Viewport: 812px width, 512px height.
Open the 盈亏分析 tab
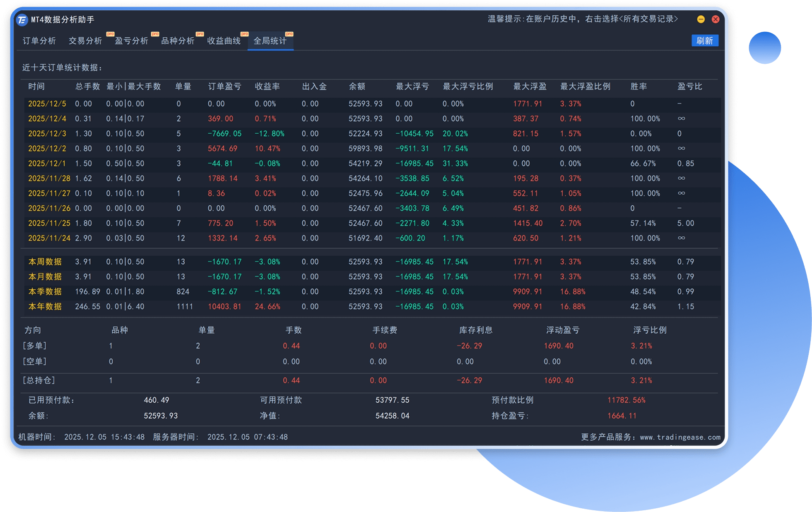[x=131, y=41]
